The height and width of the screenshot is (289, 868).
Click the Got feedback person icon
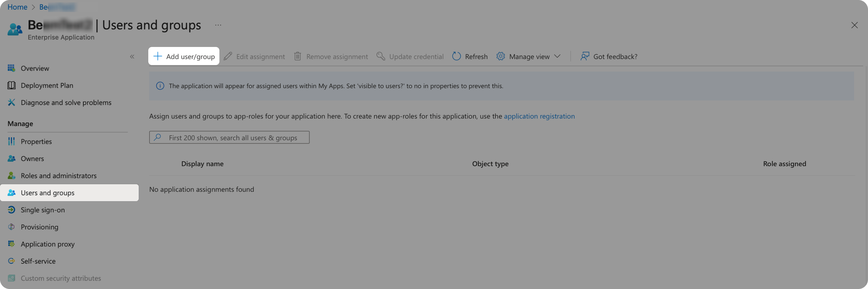[x=585, y=56]
